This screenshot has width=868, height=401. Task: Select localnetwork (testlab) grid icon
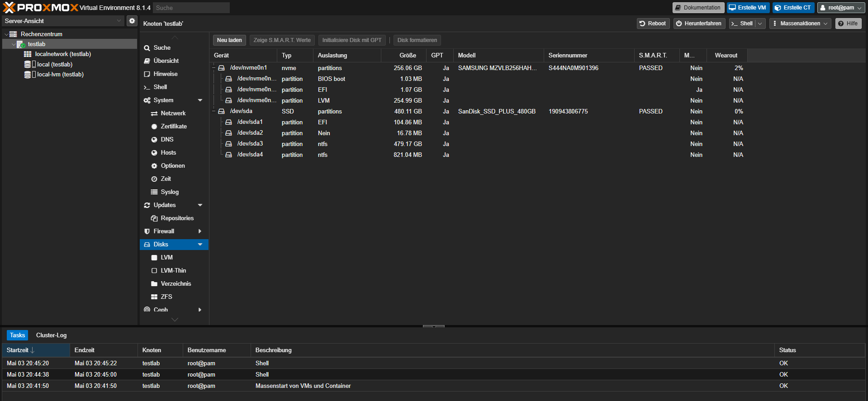click(x=28, y=54)
